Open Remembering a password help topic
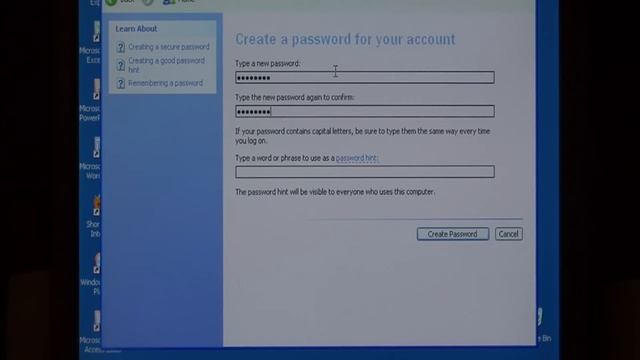Image resolution: width=640 pixels, height=360 pixels. click(165, 83)
